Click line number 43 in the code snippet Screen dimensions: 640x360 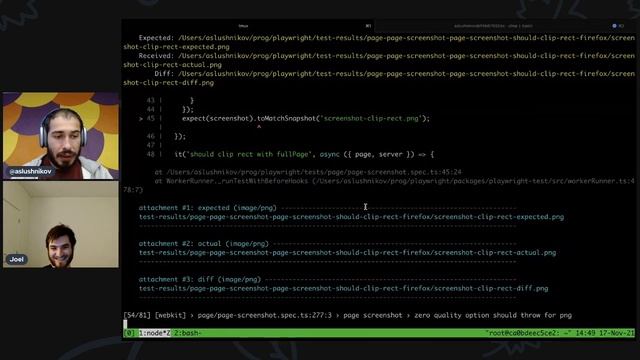point(151,100)
